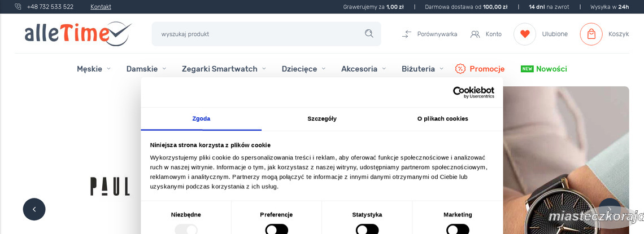Open favorites with the heart icon

[525, 34]
